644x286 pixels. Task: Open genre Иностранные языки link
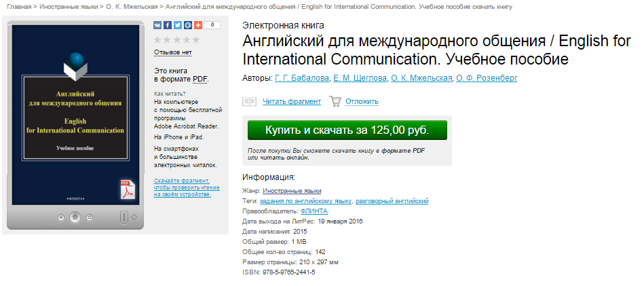click(x=292, y=191)
